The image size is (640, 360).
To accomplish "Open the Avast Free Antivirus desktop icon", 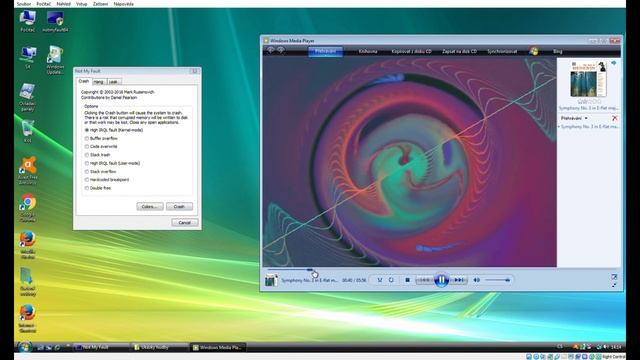I will click(28, 171).
